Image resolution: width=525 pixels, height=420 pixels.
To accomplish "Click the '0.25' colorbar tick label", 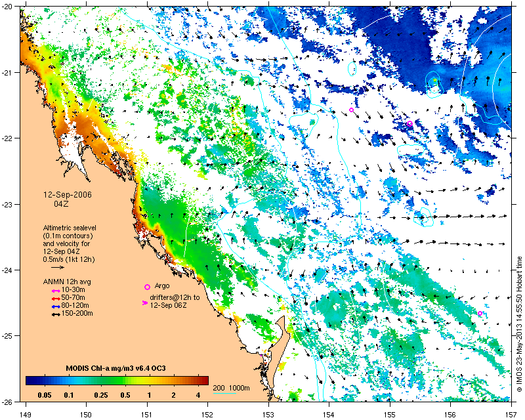I will 101,395.
